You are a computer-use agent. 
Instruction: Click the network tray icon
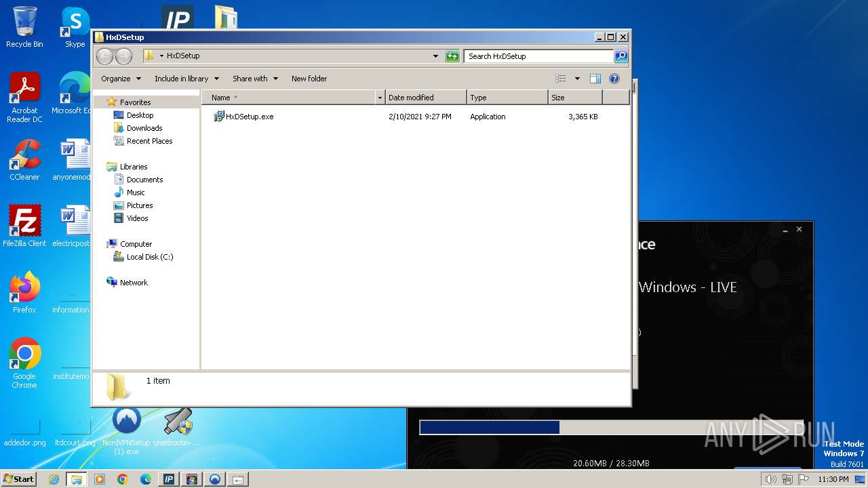tap(787, 479)
